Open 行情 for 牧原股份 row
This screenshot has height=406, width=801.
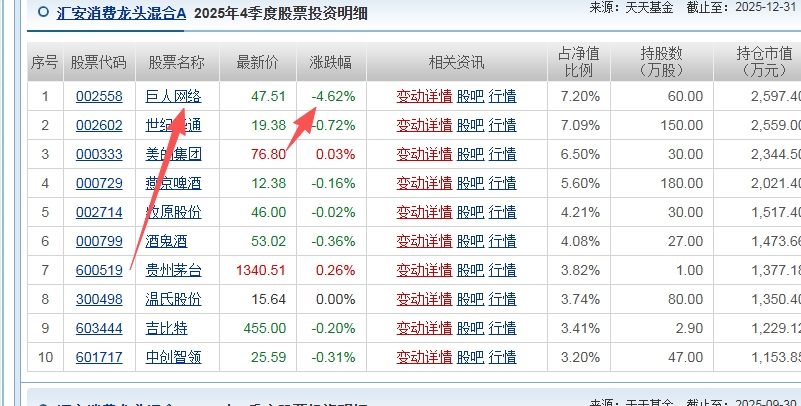point(503,212)
